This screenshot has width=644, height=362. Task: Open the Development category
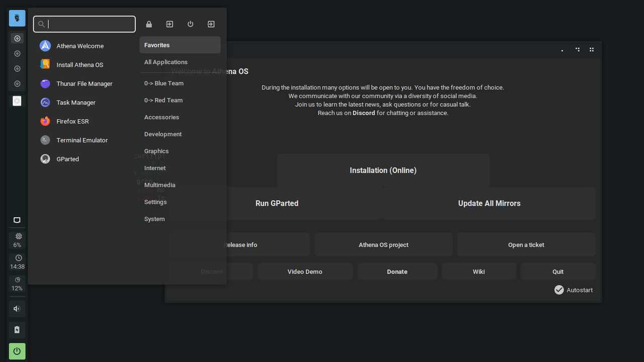(180, 134)
